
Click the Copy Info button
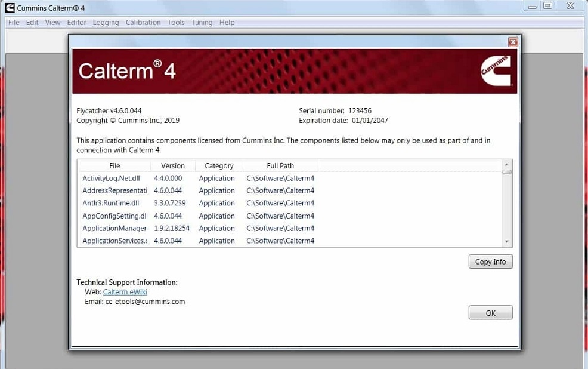[491, 262]
